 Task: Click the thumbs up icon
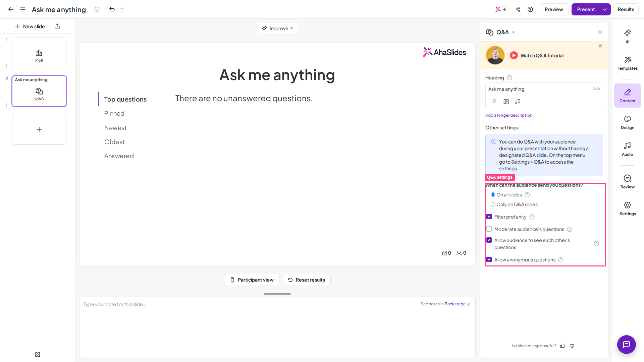pos(562,346)
